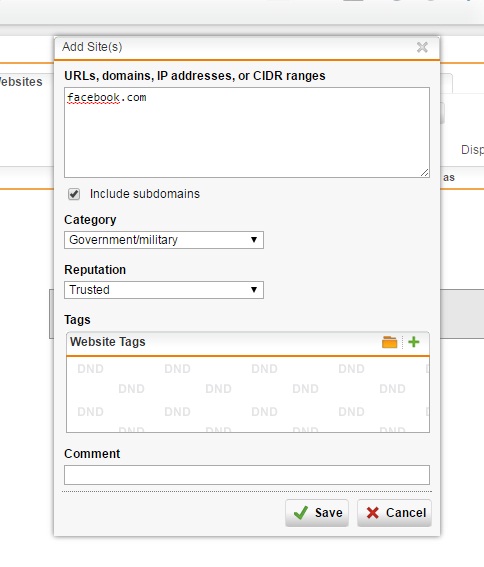Click the red X icon on Cancel
484x567 pixels.
pos(373,513)
